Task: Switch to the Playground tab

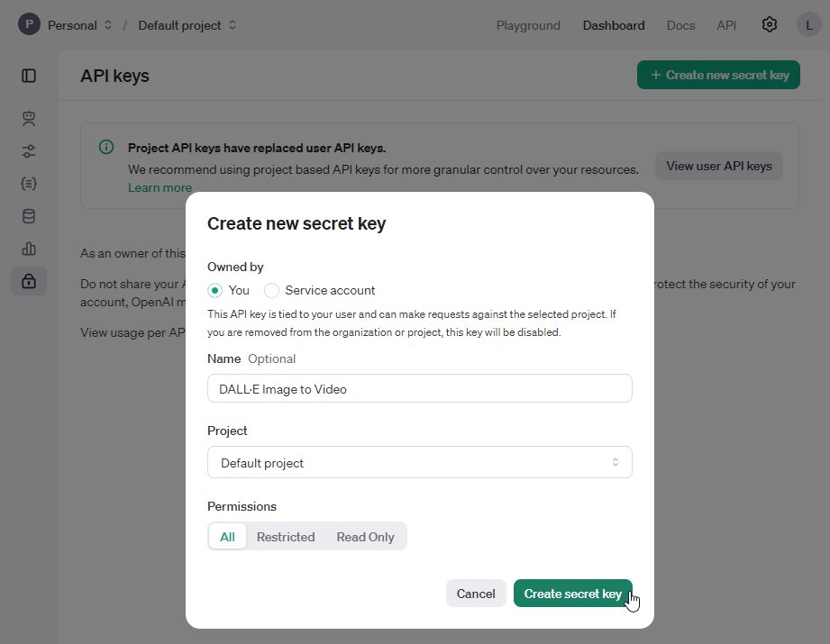Action: (x=528, y=25)
